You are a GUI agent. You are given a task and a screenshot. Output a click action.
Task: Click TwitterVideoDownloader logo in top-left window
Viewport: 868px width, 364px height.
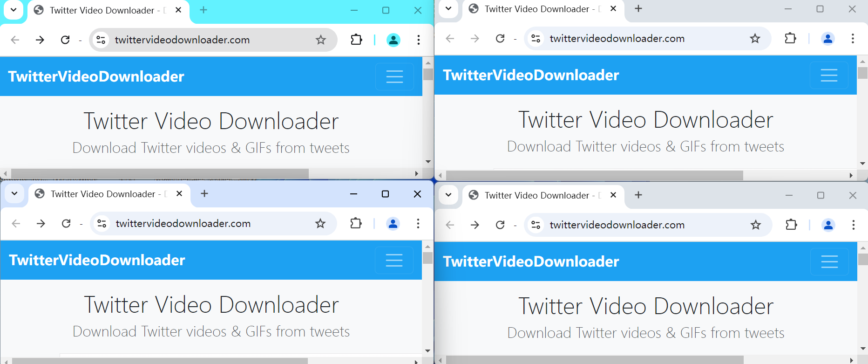coord(96,76)
